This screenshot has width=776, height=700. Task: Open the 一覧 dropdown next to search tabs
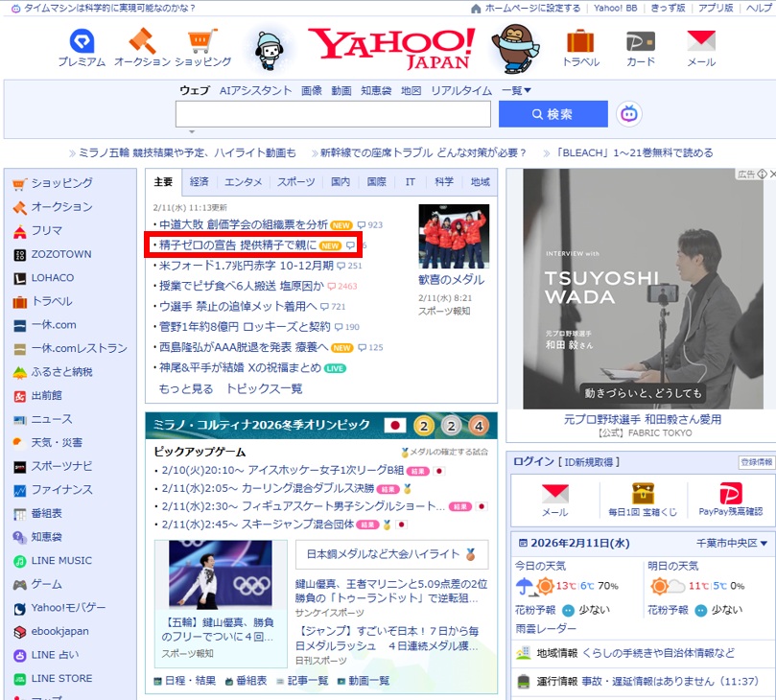click(518, 90)
